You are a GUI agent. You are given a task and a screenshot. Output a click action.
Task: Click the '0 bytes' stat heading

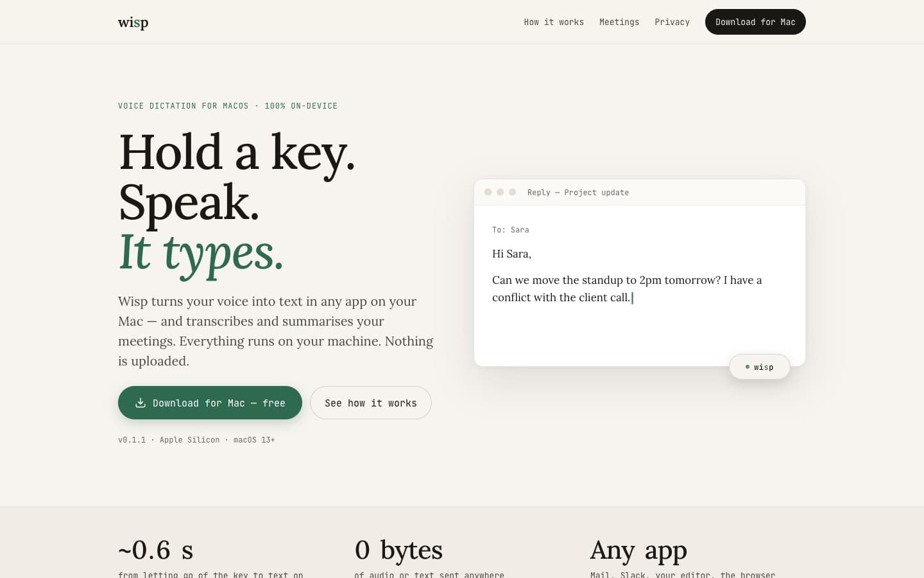click(398, 550)
